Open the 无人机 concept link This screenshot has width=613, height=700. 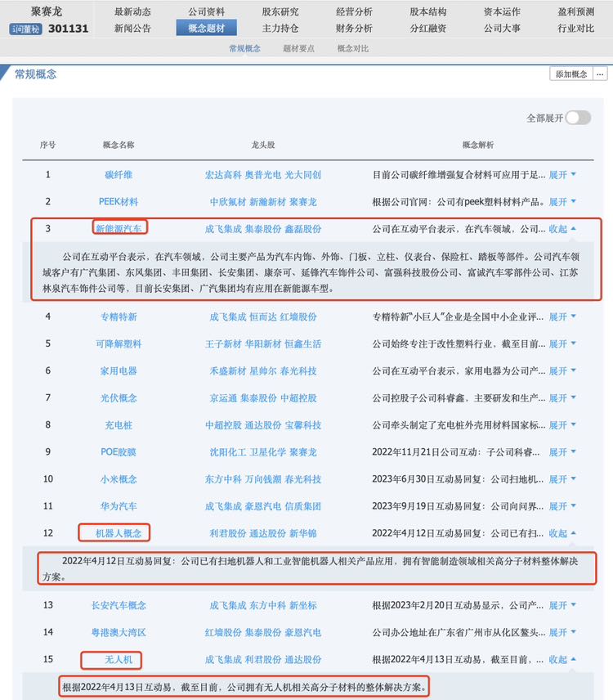point(119,659)
